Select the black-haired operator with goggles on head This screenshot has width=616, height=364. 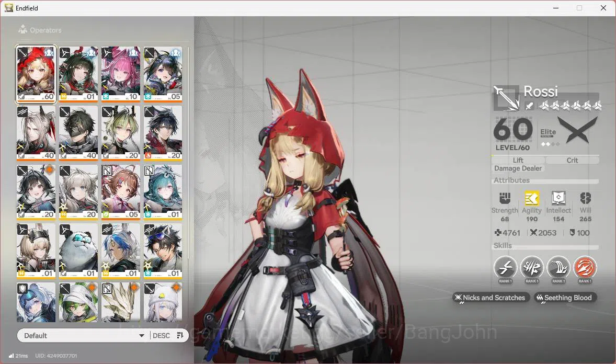(x=163, y=251)
